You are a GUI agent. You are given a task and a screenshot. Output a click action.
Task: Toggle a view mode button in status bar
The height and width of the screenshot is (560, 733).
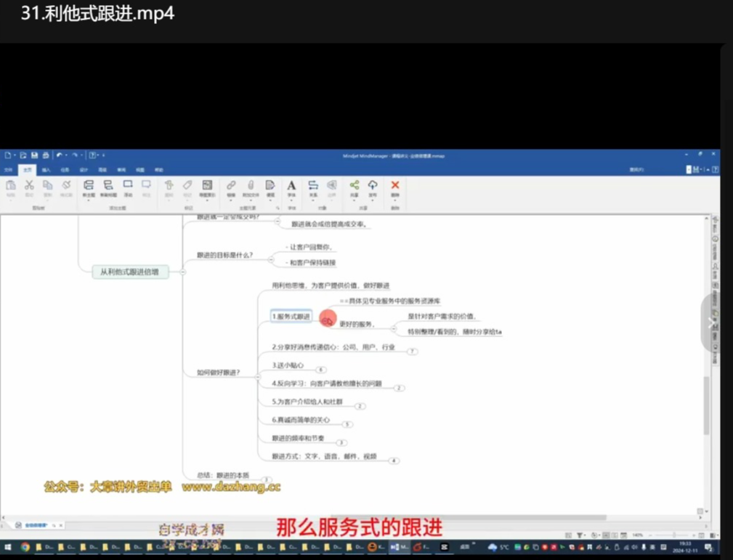click(x=605, y=535)
